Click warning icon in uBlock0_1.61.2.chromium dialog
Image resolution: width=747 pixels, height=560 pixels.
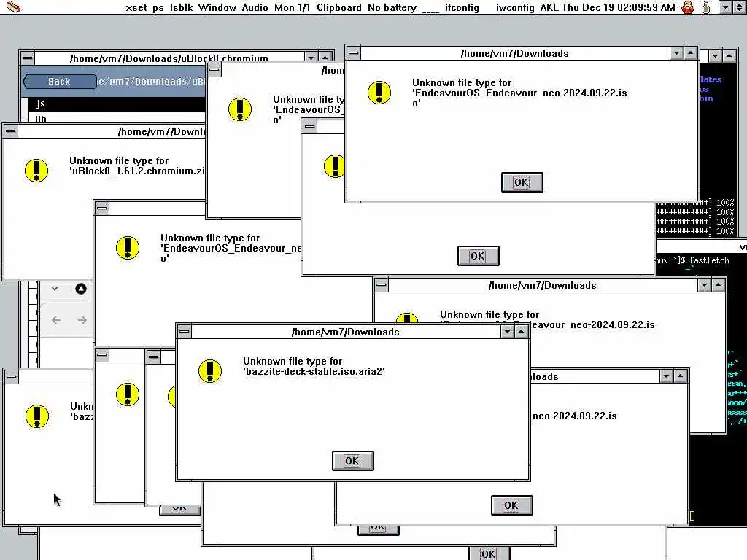pos(36,171)
